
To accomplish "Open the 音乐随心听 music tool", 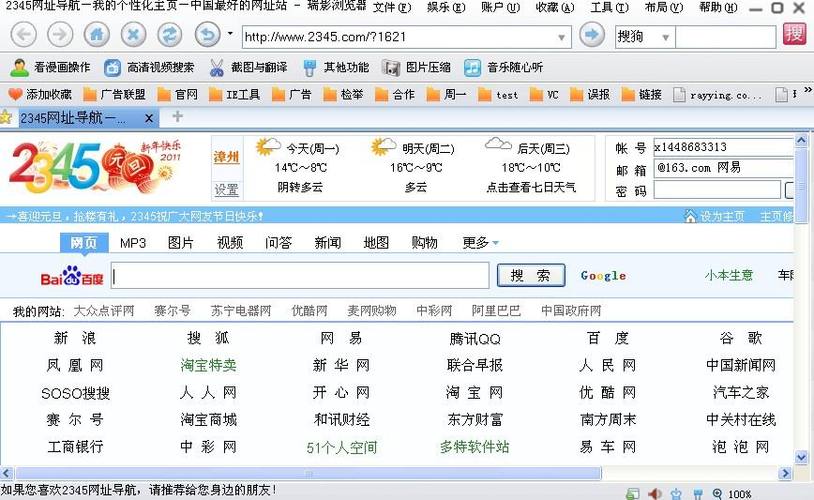I will coord(503,68).
